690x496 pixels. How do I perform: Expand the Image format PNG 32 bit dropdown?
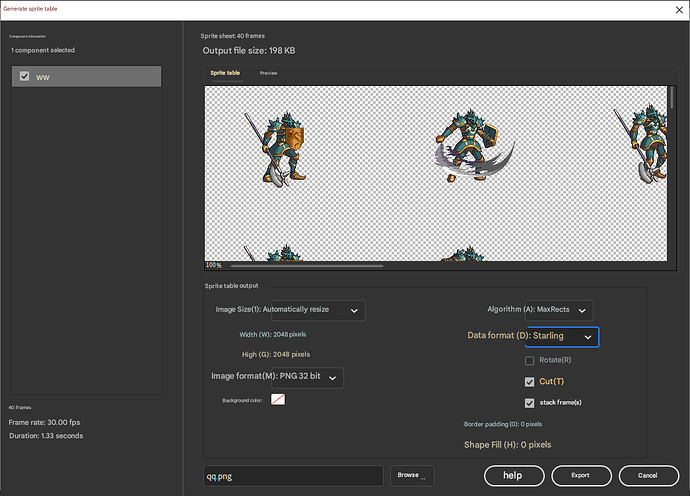pyautogui.click(x=307, y=377)
